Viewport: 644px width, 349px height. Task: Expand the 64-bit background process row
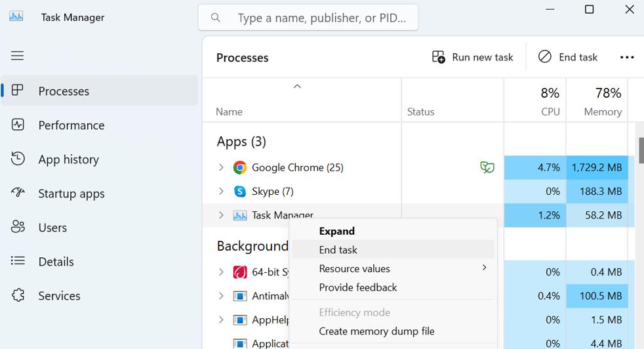tap(221, 272)
